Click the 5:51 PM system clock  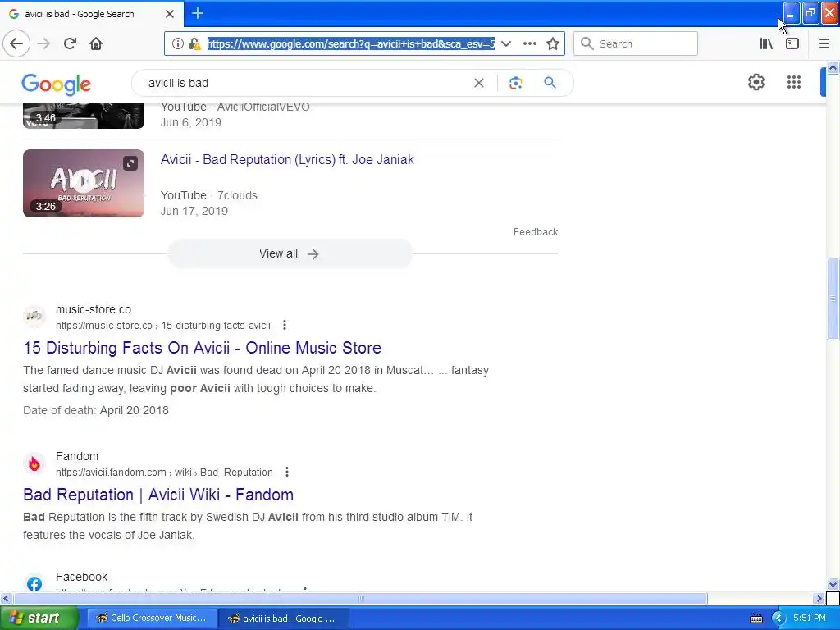pos(810,618)
